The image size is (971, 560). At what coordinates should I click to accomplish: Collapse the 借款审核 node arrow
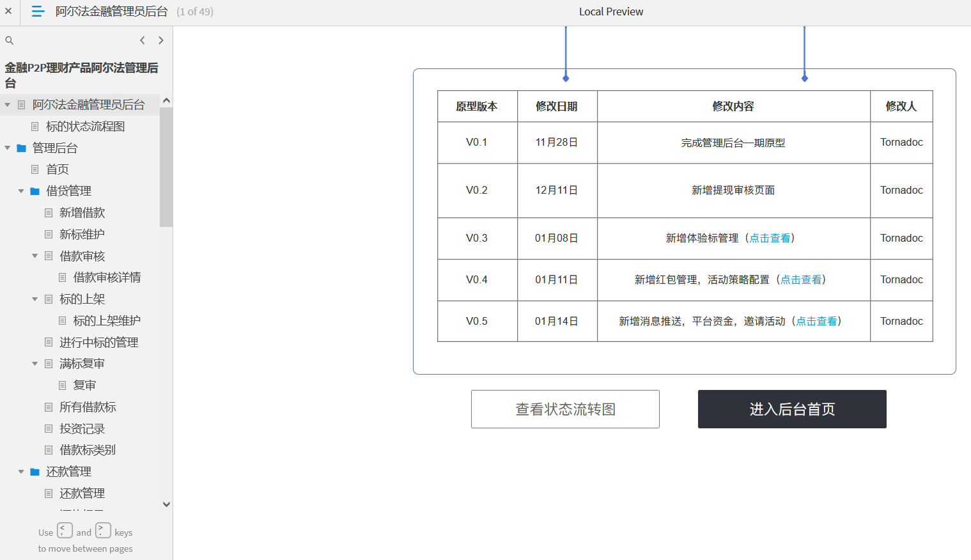point(35,256)
